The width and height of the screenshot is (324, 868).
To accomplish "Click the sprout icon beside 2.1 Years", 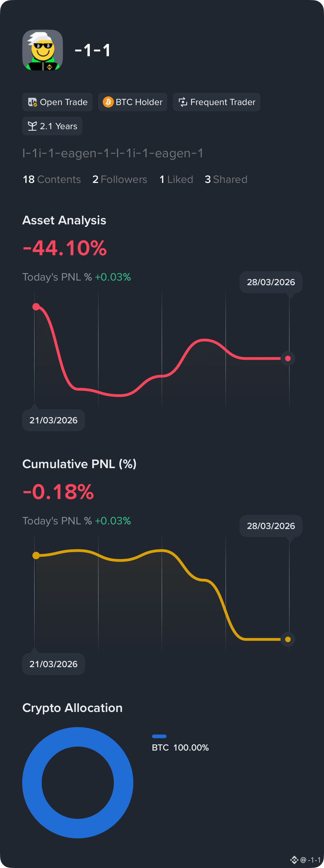I will [x=32, y=126].
